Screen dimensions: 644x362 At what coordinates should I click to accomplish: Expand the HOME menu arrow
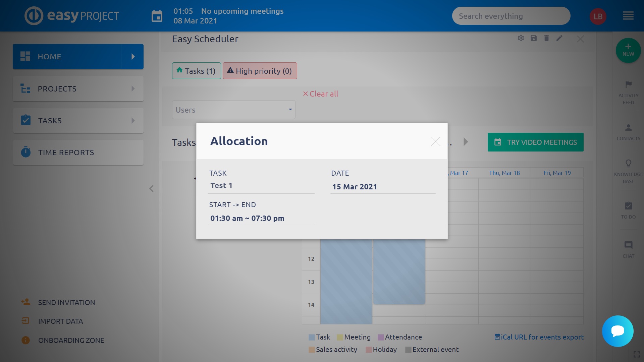133,57
